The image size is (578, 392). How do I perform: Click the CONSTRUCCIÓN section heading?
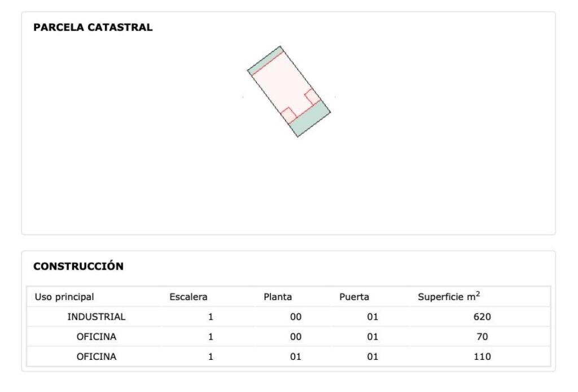[x=78, y=266]
